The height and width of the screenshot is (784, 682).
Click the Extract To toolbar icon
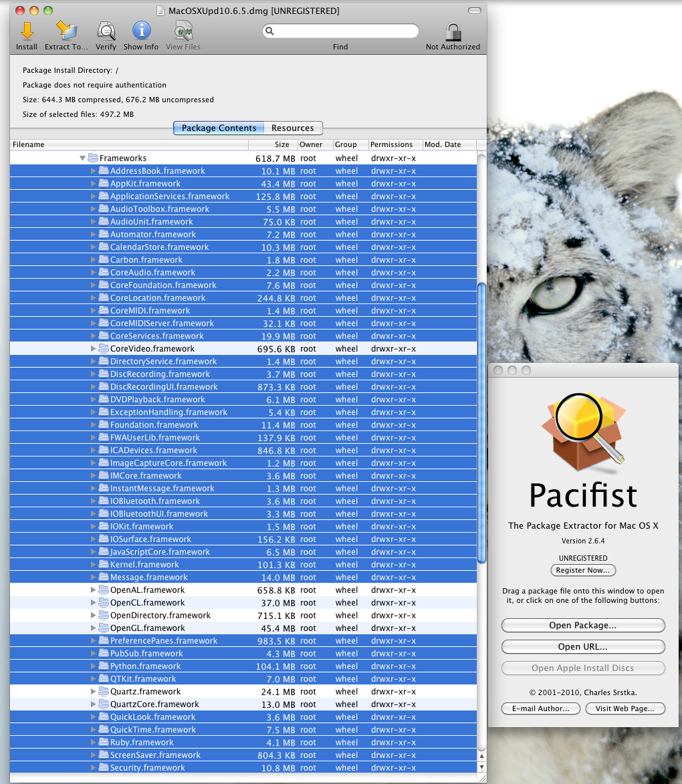coord(66,31)
